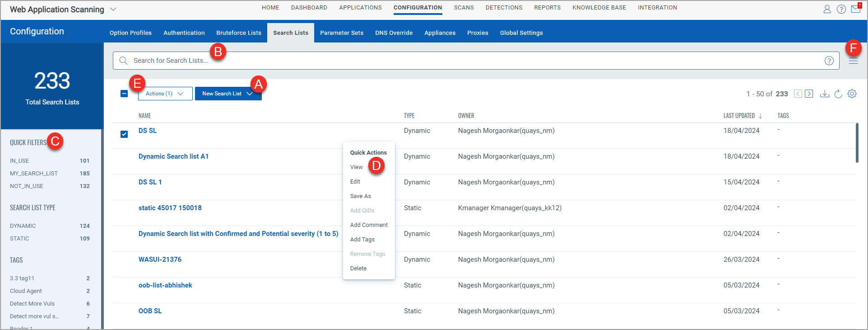
Task: Click the table vertical scrollbar
Action: click(x=857, y=143)
